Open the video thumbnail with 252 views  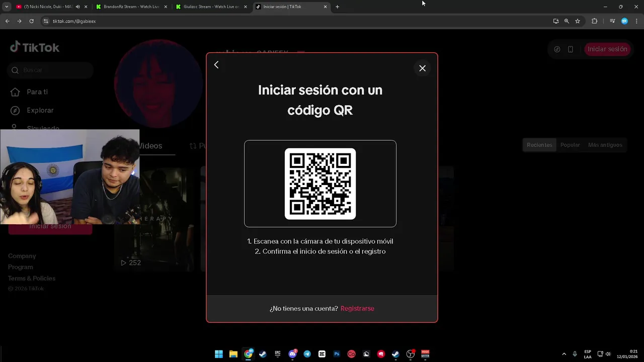pyautogui.click(x=153, y=219)
